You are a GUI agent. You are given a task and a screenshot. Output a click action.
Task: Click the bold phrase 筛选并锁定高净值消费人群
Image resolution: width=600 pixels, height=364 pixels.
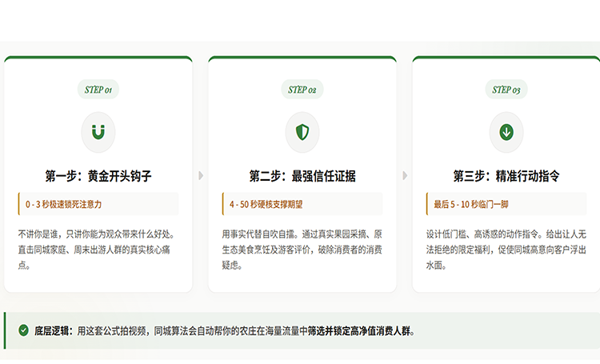tap(358, 330)
